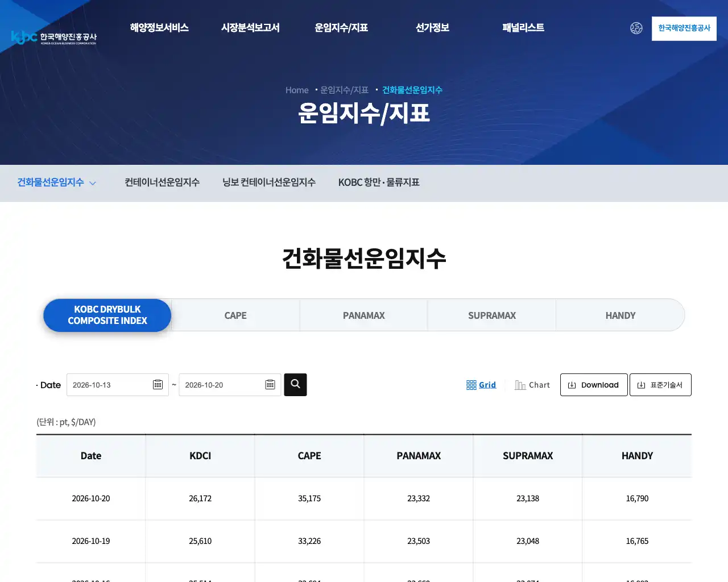Viewport: 728px width, 582px height.
Task: Click the Download button
Action: 594,385
